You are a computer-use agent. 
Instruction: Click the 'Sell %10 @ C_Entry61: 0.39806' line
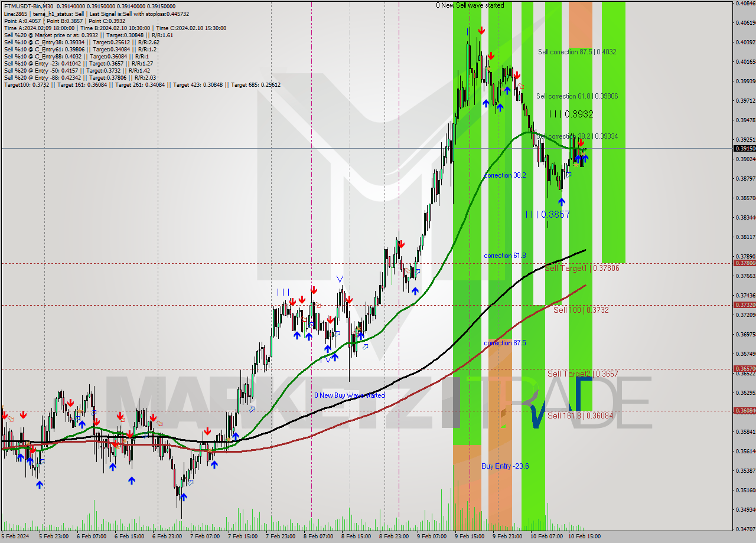point(80,49)
